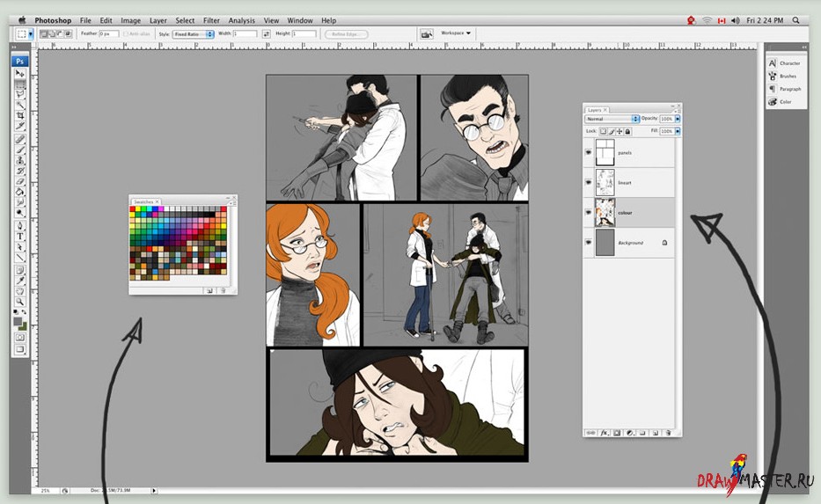Viewport: 821px width, 504px height.
Task: Click the foreground color swatch
Action: [18, 320]
